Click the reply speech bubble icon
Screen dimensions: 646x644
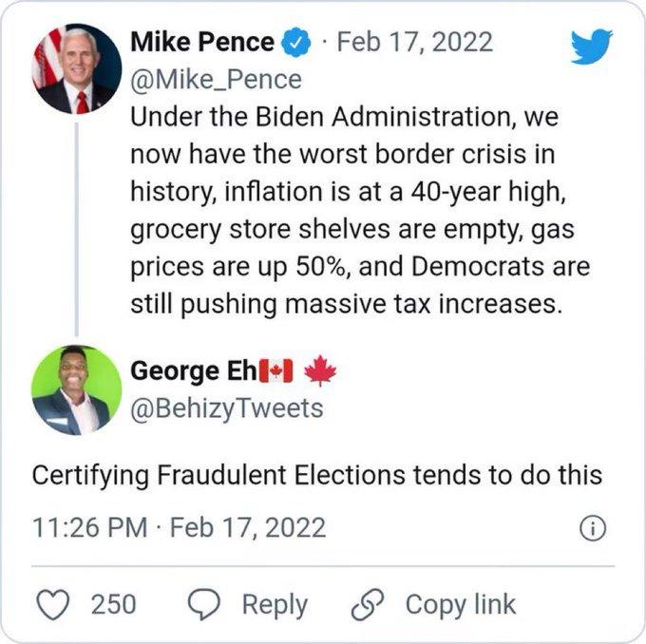(x=205, y=604)
